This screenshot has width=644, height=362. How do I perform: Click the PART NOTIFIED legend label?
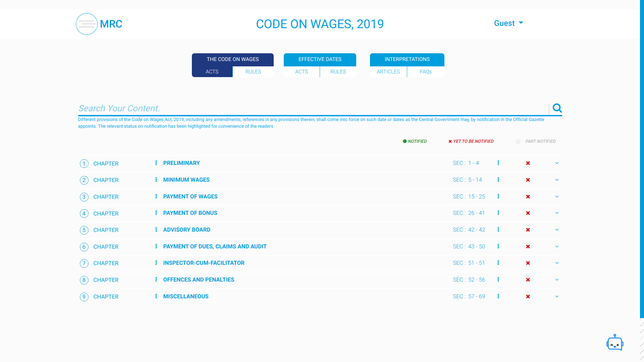pyautogui.click(x=540, y=141)
